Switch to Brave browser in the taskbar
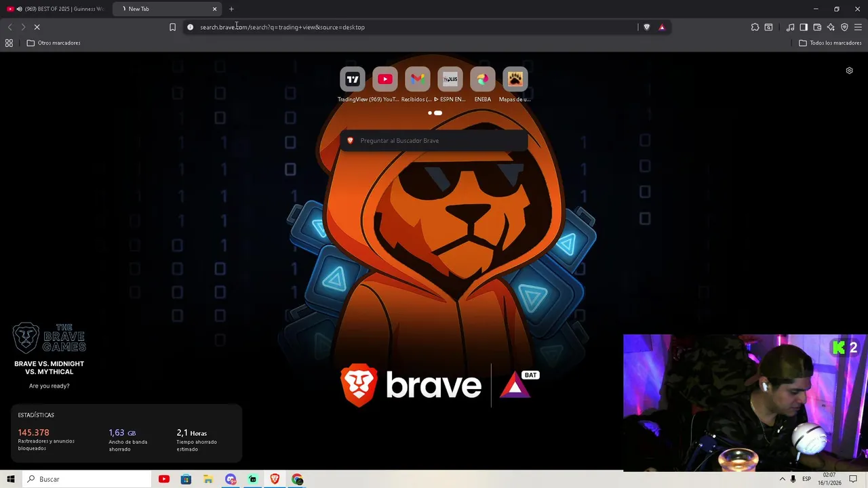This screenshot has height=488, width=868. point(275,479)
